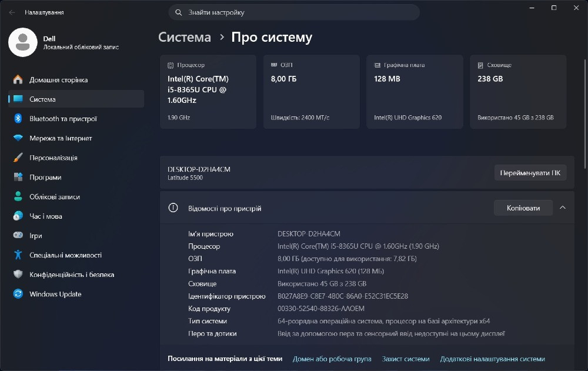
Task: Click the Знайти настройку search field
Action: pos(294,12)
